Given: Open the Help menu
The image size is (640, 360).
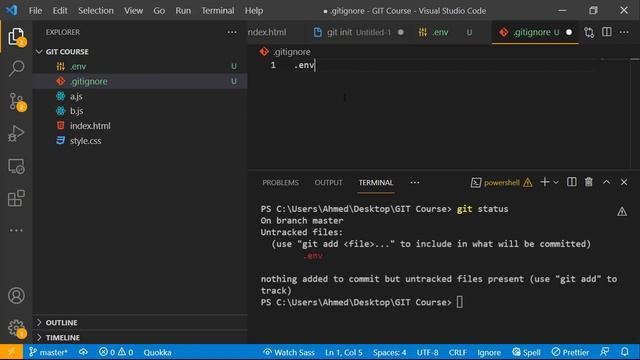Looking at the screenshot, I should click(253, 11).
